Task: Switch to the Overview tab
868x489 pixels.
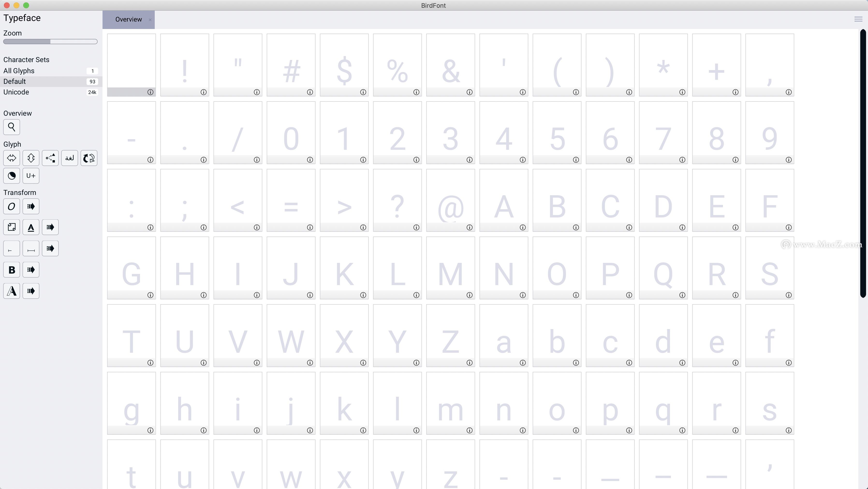Action: (128, 19)
